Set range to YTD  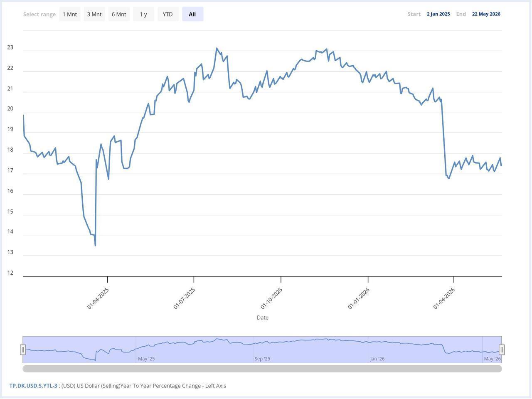click(x=168, y=14)
